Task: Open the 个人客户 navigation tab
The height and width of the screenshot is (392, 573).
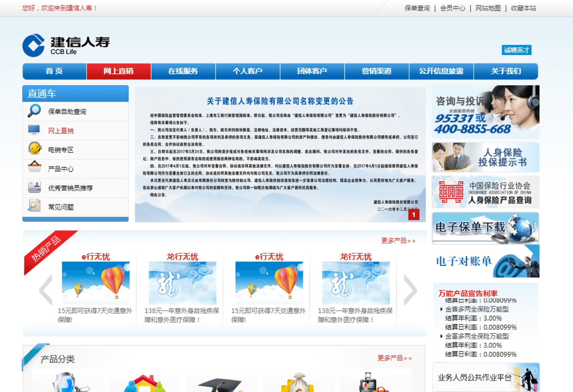Action: coord(248,71)
